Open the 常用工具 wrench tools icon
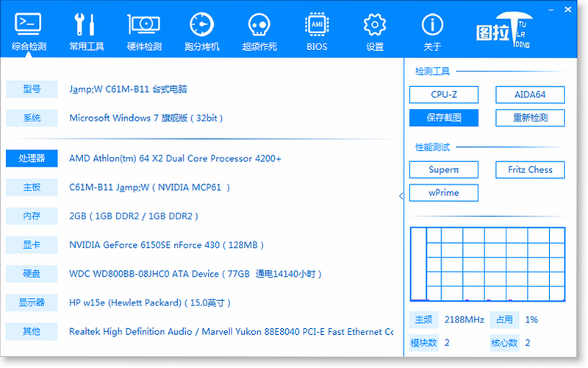Screen dimensions: 588x368 coord(85,24)
